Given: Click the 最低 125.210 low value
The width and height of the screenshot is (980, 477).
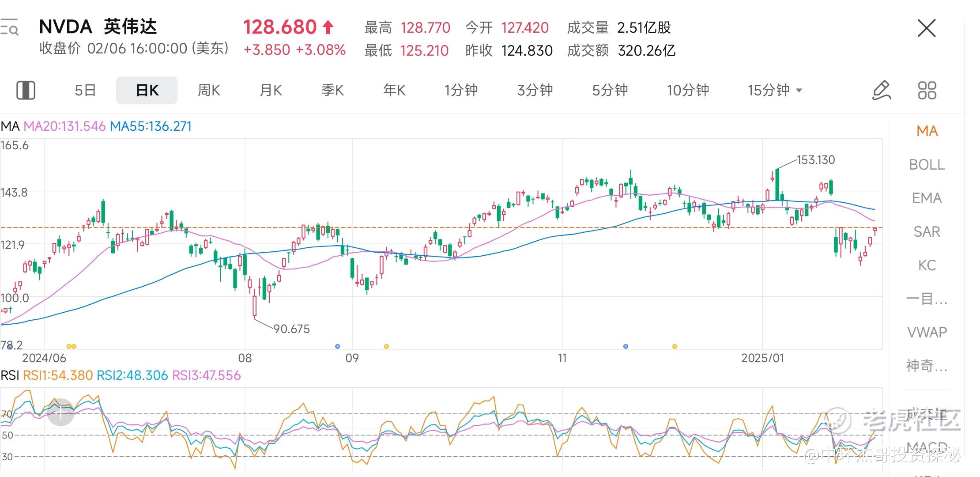Looking at the screenshot, I should point(406,51).
